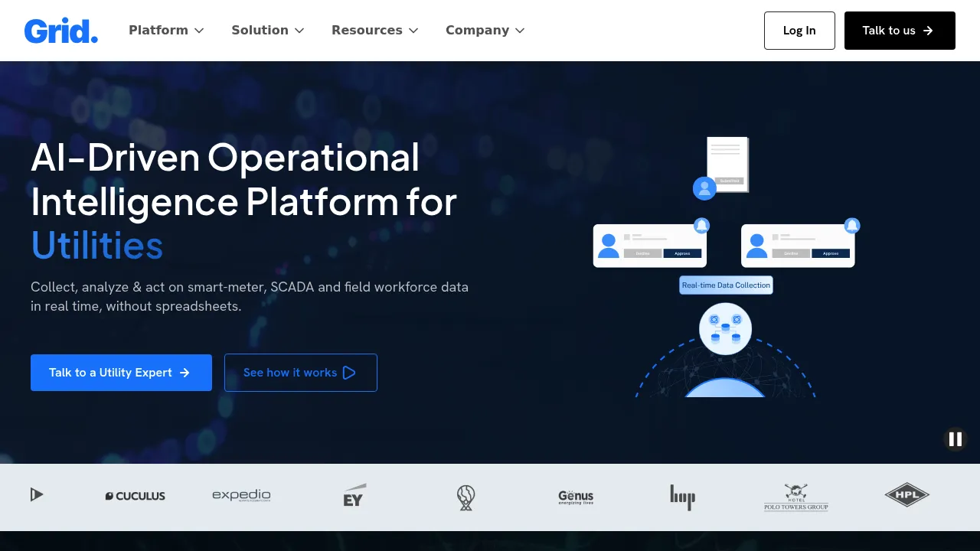Click the blue word Utilities in the headline
980x551 pixels.
coord(97,246)
